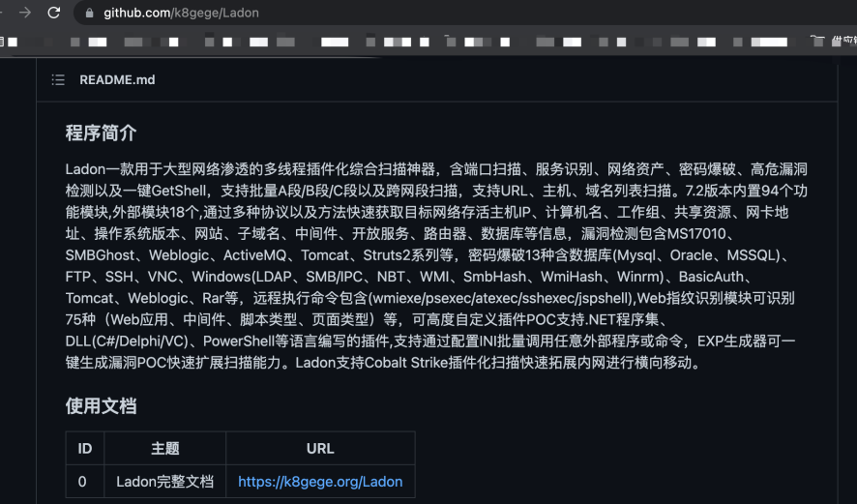Screen dimensions: 857x504
Task: Click the URL column header
Action: (320, 449)
